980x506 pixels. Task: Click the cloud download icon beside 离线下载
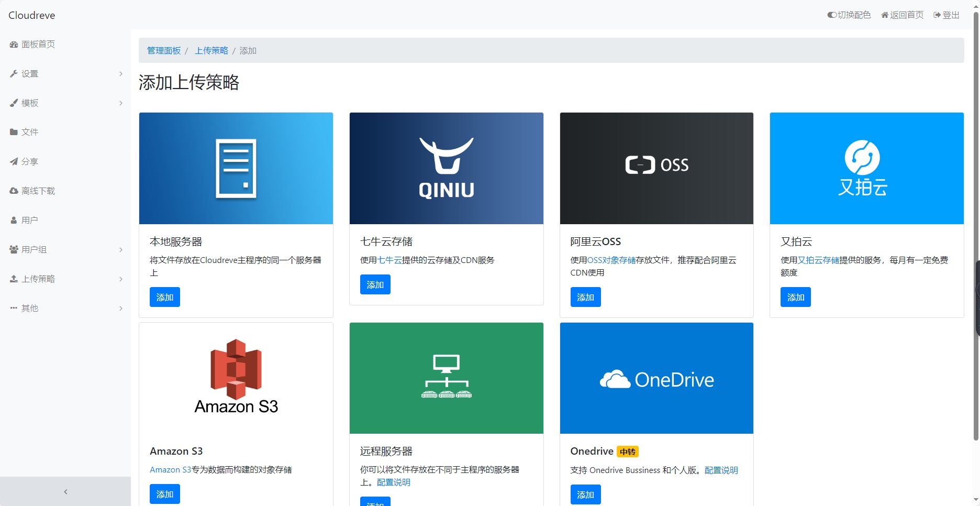pyautogui.click(x=14, y=191)
